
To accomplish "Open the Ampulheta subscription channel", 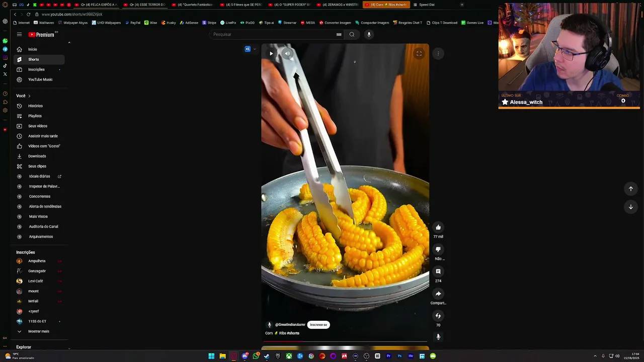I will (39, 261).
